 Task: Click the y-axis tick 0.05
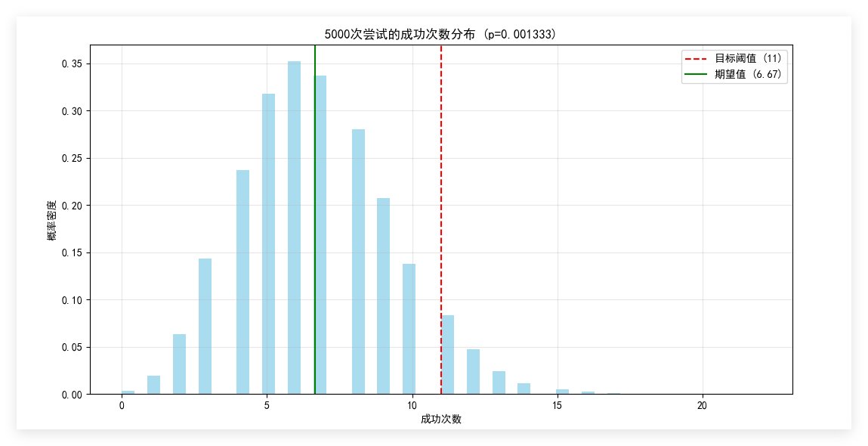pos(72,348)
